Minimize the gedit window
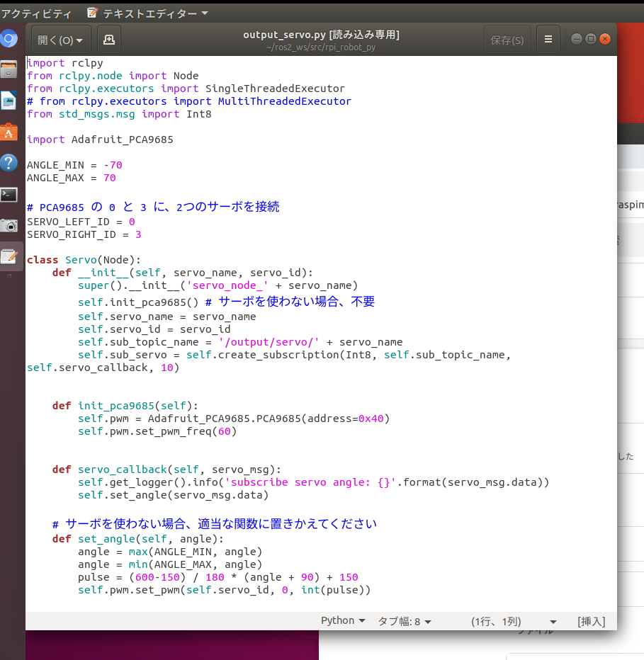This screenshot has height=660, width=644. point(576,39)
